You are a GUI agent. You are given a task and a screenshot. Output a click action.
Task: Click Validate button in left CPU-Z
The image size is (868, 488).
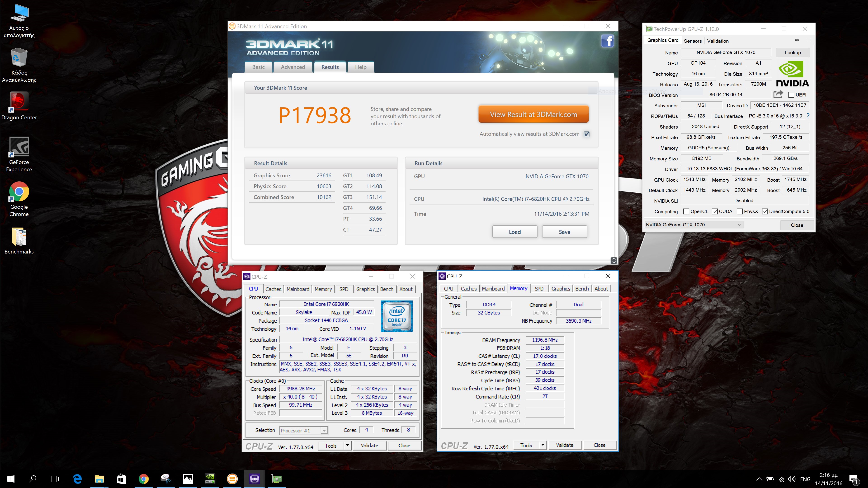tap(369, 445)
